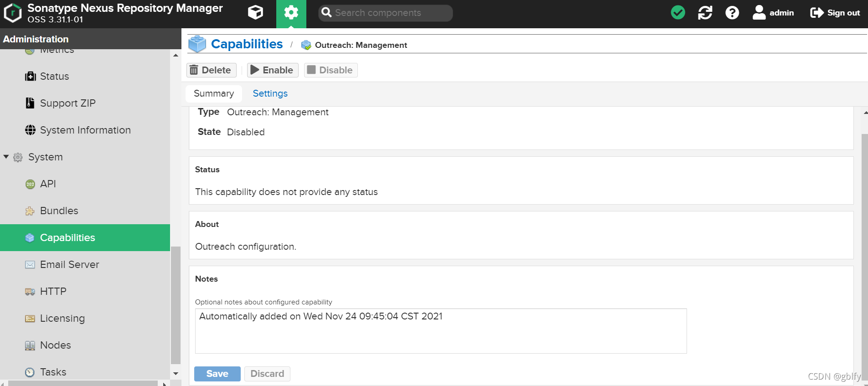Click the Tasks clock icon
The height and width of the screenshot is (386, 868).
click(x=30, y=372)
